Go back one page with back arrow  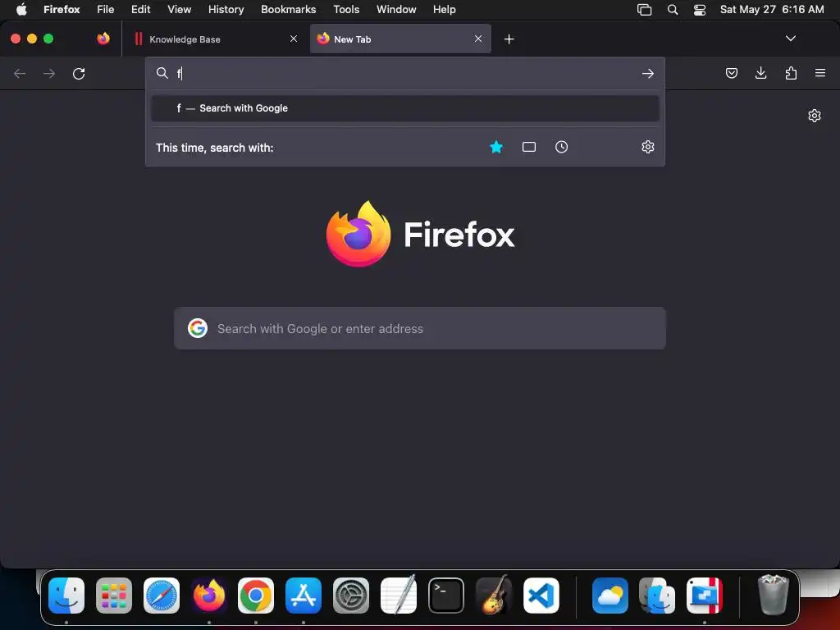[x=20, y=73]
